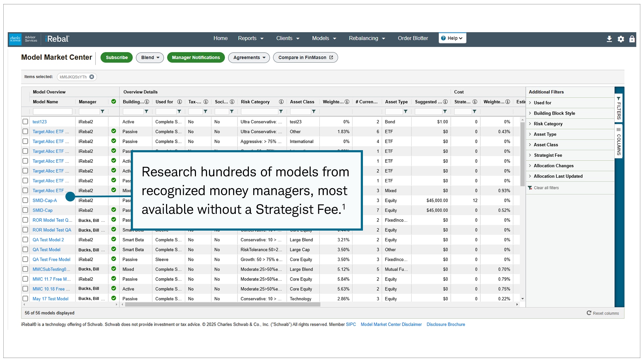The width and height of the screenshot is (644, 362).
Task: Click the horizontal scrollbar under Overview Details
Action: [x=223, y=305]
